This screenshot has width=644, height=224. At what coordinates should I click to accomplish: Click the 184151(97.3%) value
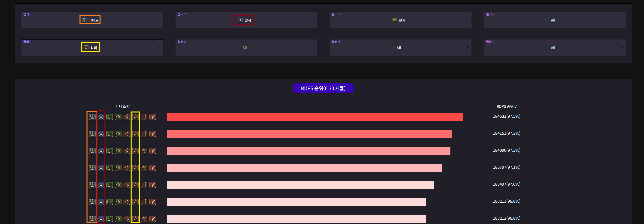tap(506, 133)
